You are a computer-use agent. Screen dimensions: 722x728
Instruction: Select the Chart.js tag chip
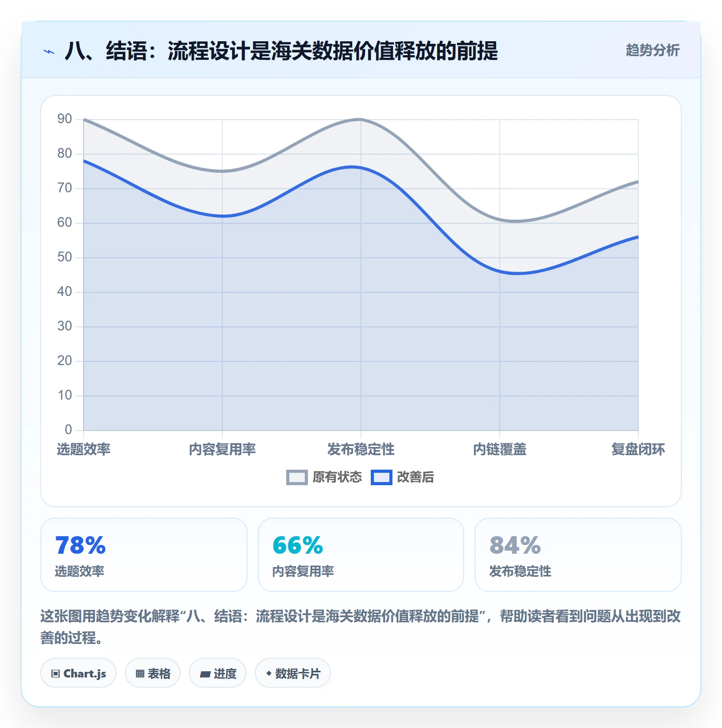click(x=78, y=673)
